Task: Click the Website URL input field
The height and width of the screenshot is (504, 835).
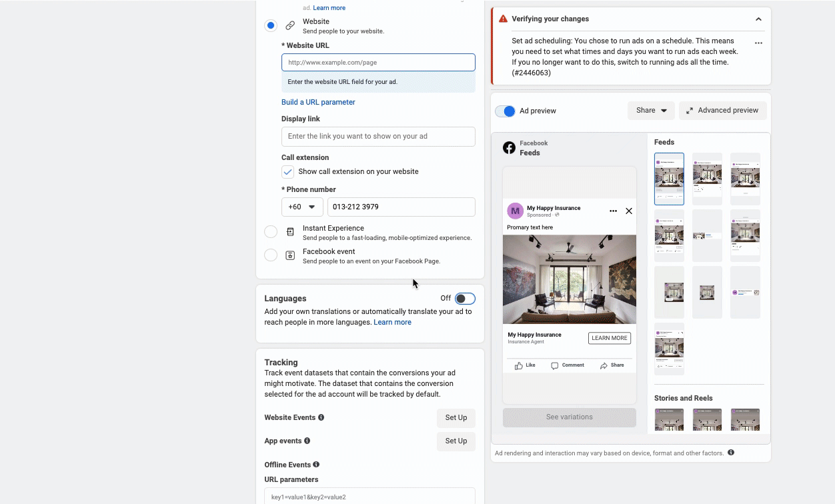Action: [x=378, y=63]
